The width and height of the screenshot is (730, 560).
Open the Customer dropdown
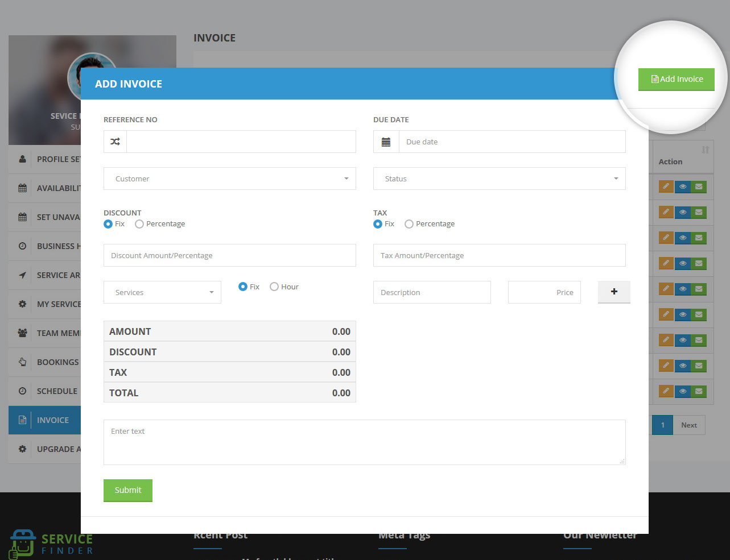[x=229, y=179]
